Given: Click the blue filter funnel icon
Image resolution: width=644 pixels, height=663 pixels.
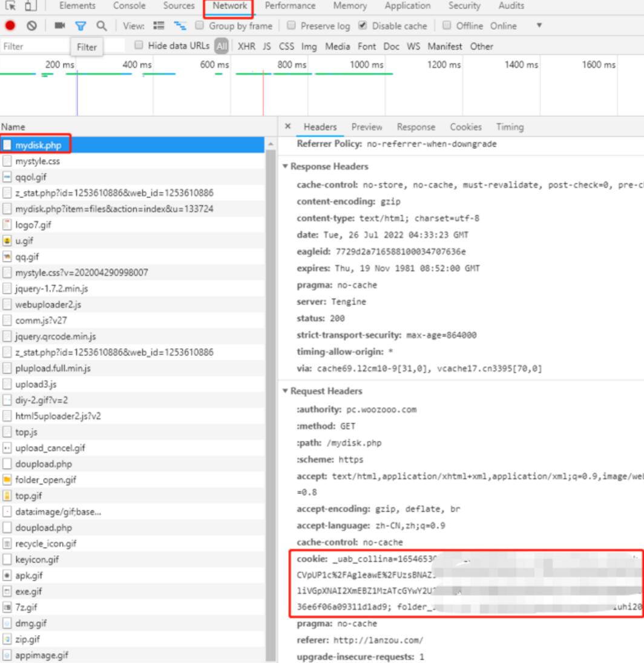Looking at the screenshot, I should point(81,26).
